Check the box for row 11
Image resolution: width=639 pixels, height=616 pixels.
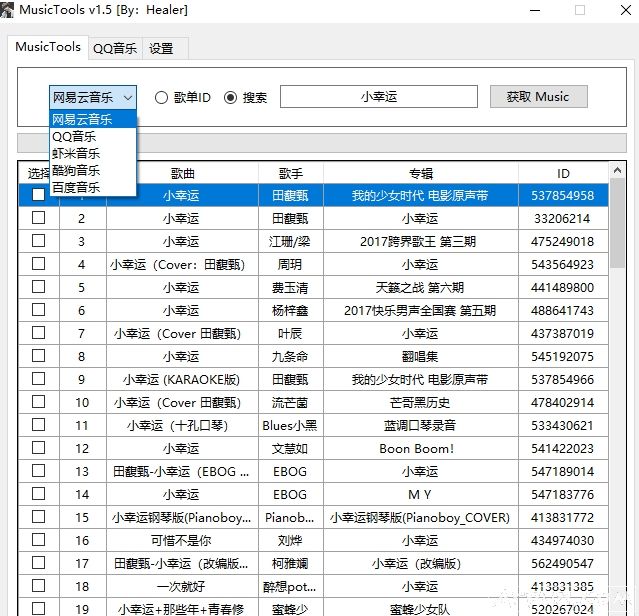(x=38, y=425)
